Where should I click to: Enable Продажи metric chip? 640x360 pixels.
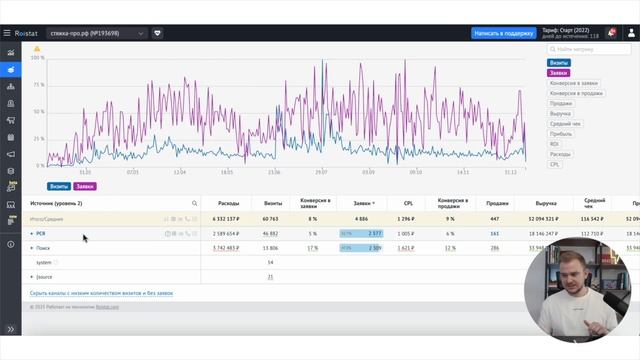[x=560, y=104]
